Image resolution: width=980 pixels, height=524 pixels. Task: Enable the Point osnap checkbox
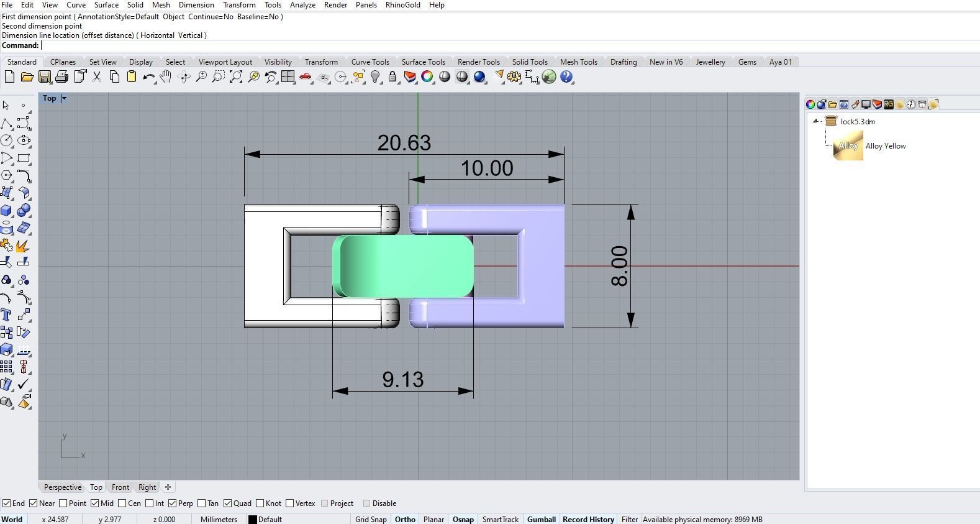click(x=63, y=503)
